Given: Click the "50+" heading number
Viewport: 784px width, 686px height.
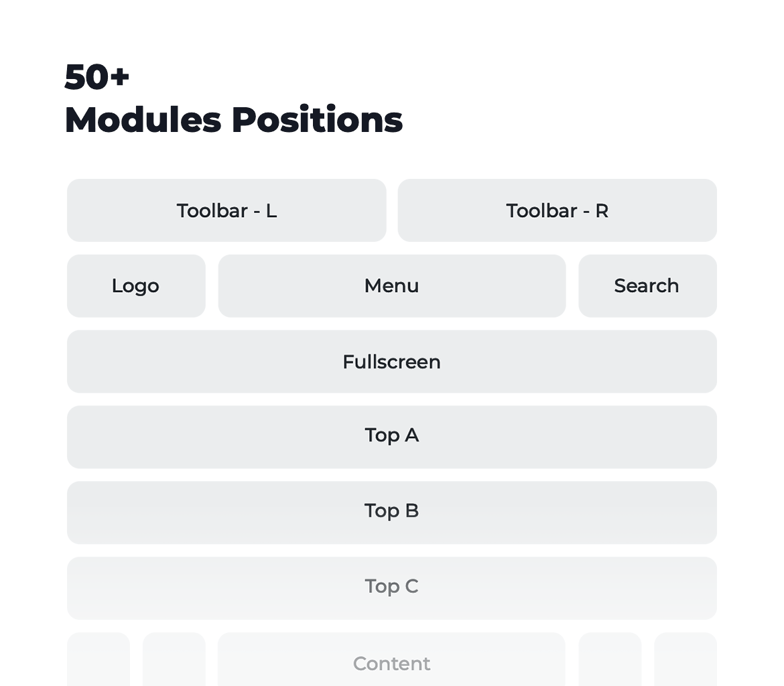Looking at the screenshot, I should [x=97, y=77].
